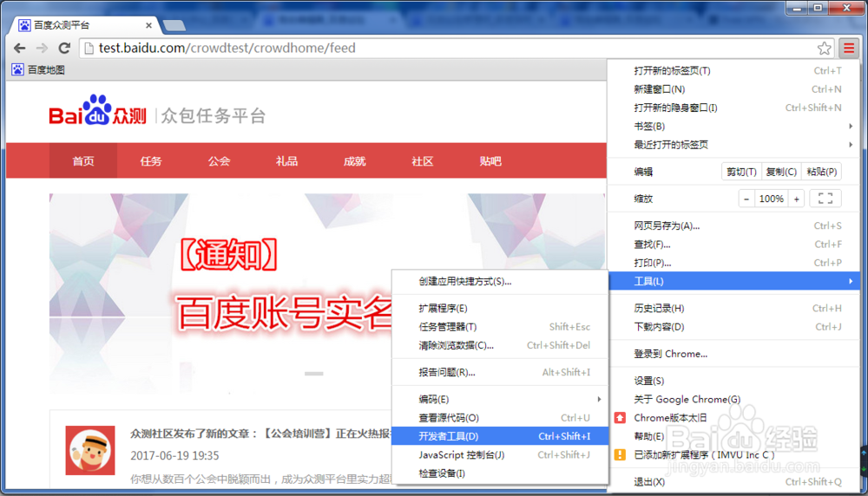Choose 打开新的标签页(T) from the menu
This screenshot has width=868, height=496.
733,71
